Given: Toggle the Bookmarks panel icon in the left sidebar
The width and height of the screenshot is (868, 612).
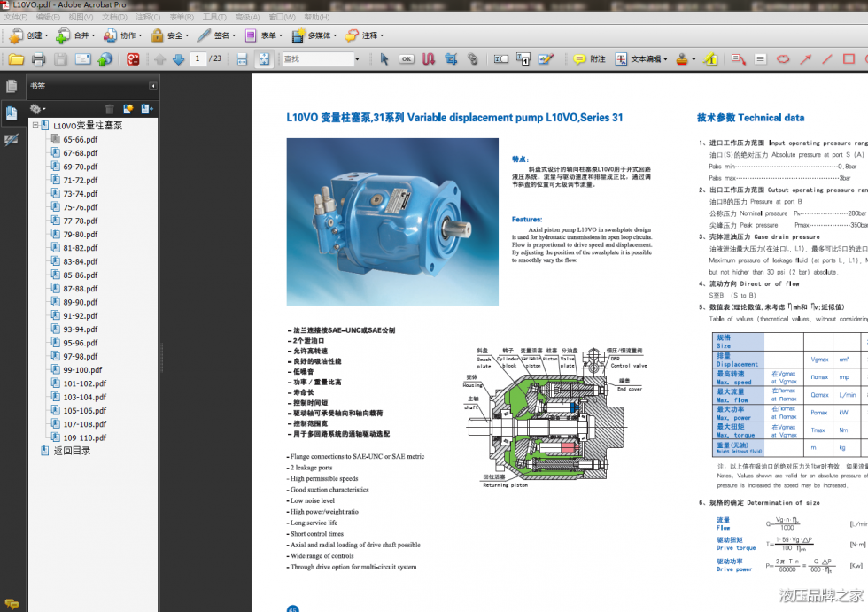Looking at the screenshot, I should click(x=11, y=113).
